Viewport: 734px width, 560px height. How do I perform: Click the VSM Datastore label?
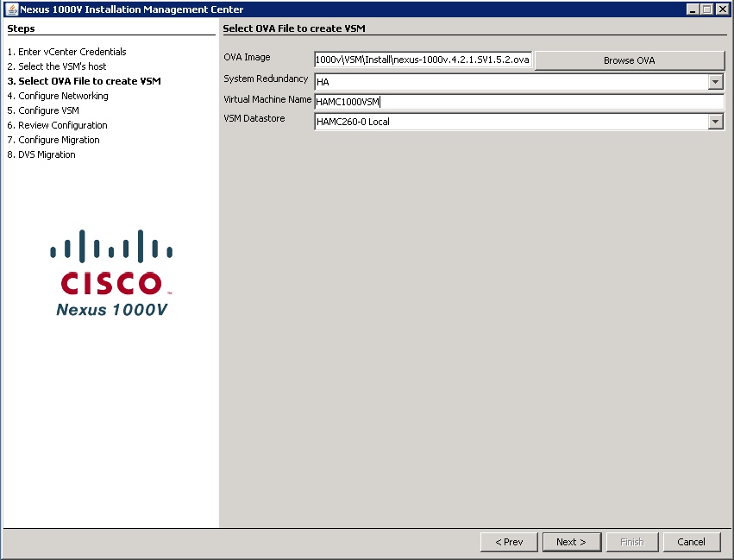click(254, 118)
